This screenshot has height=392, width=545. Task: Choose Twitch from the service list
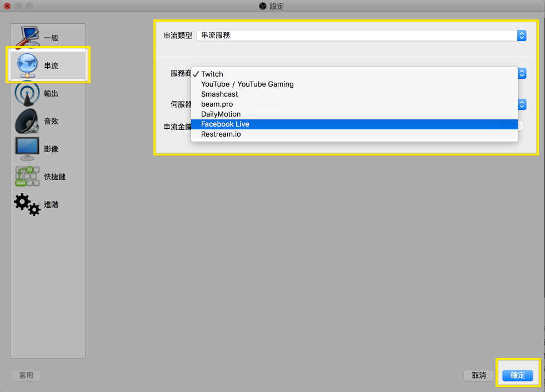354,74
